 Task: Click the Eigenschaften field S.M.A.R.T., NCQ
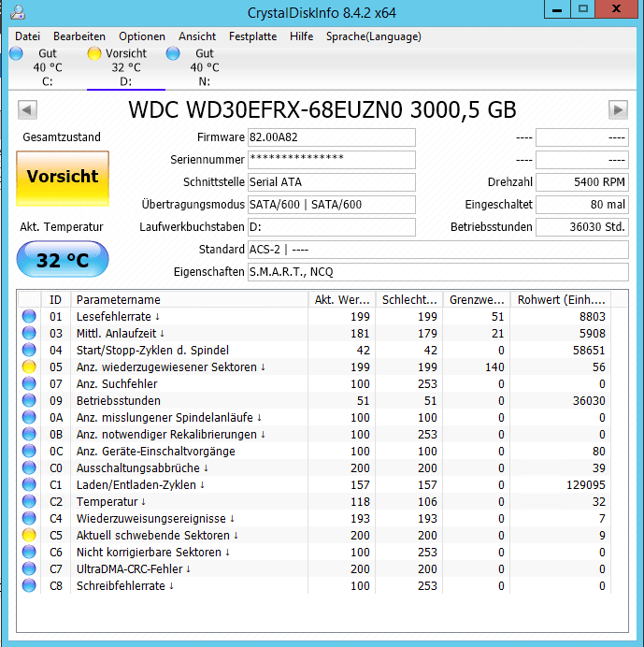[x=438, y=272]
